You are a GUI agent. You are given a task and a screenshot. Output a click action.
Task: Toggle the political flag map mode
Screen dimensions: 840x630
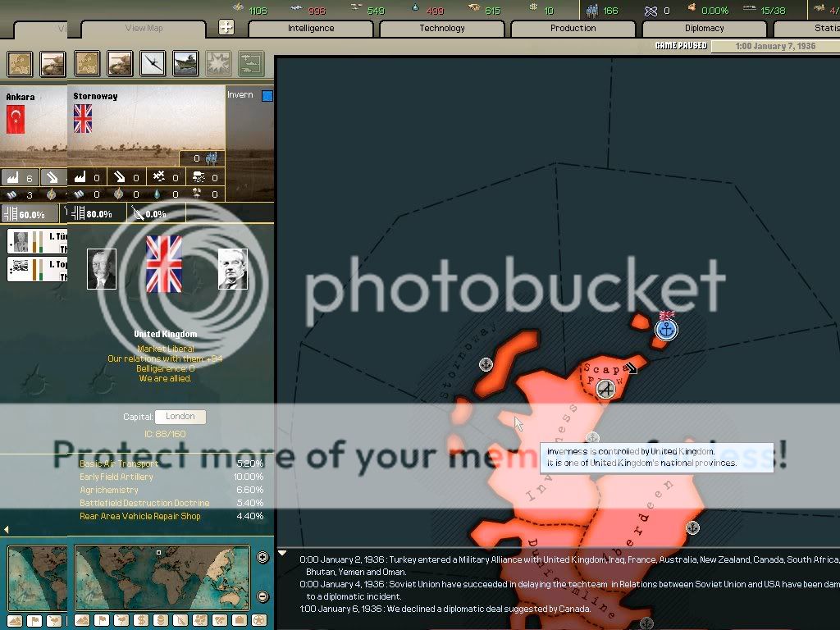click(x=100, y=620)
